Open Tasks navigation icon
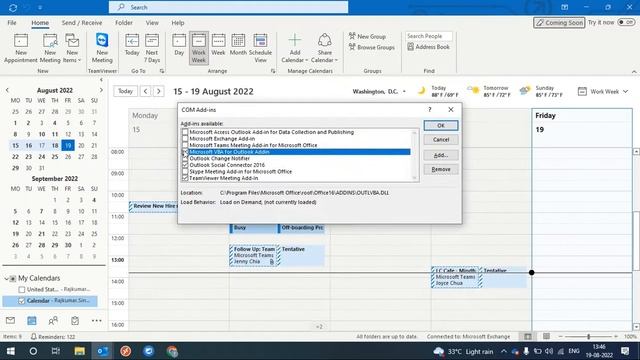This screenshot has height=360, width=640. click(75, 320)
